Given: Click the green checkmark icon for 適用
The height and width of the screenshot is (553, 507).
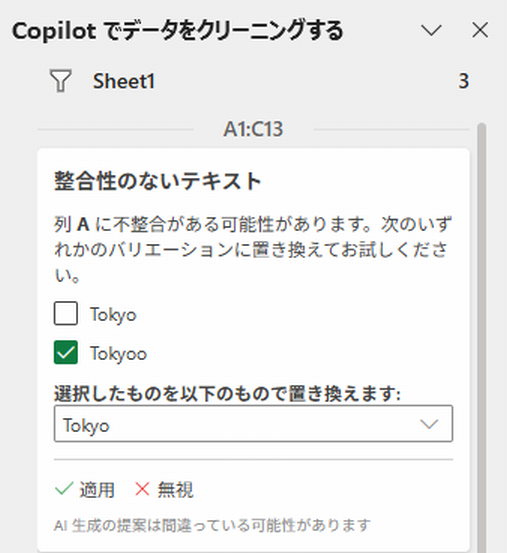Looking at the screenshot, I should (x=64, y=489).
